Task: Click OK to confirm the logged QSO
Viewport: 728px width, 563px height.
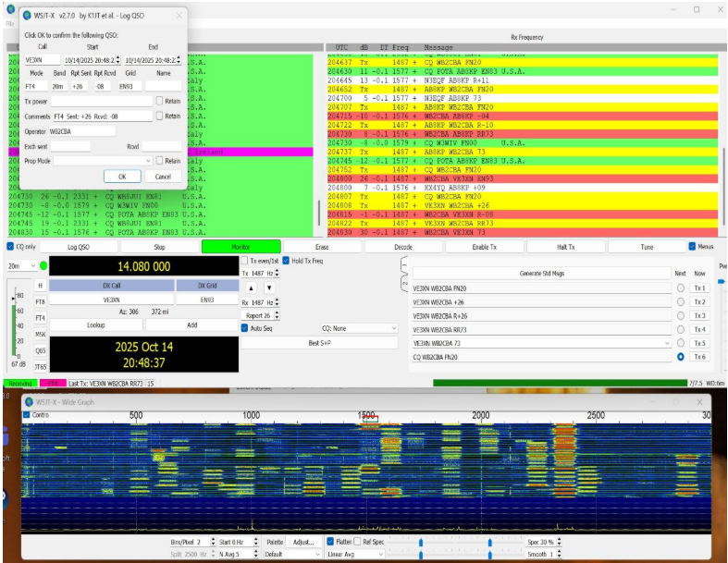Action: (122, 176)
